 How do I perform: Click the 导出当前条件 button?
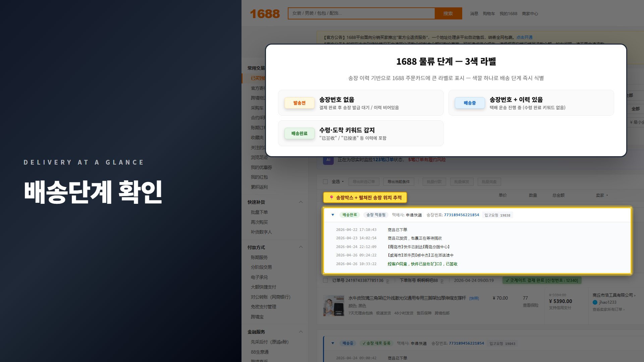[398, 182]
